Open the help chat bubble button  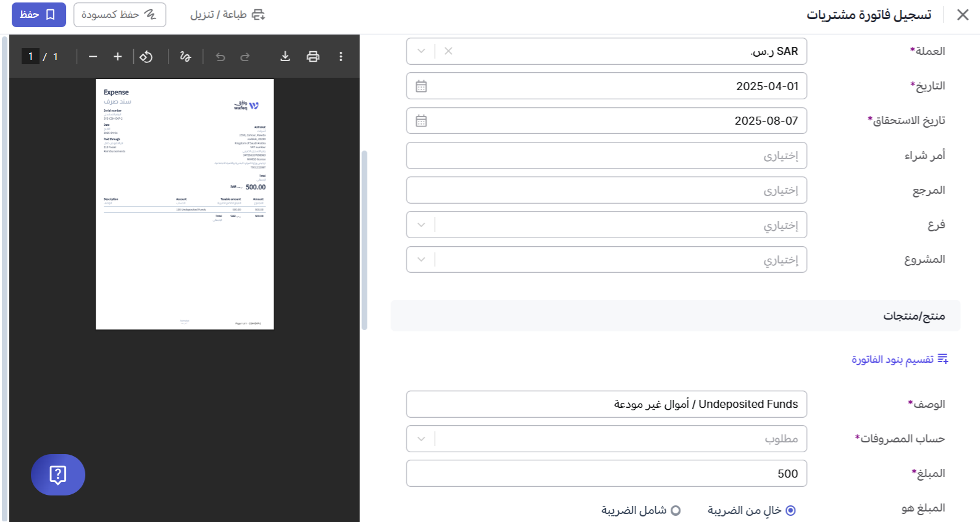click(58, 474)
